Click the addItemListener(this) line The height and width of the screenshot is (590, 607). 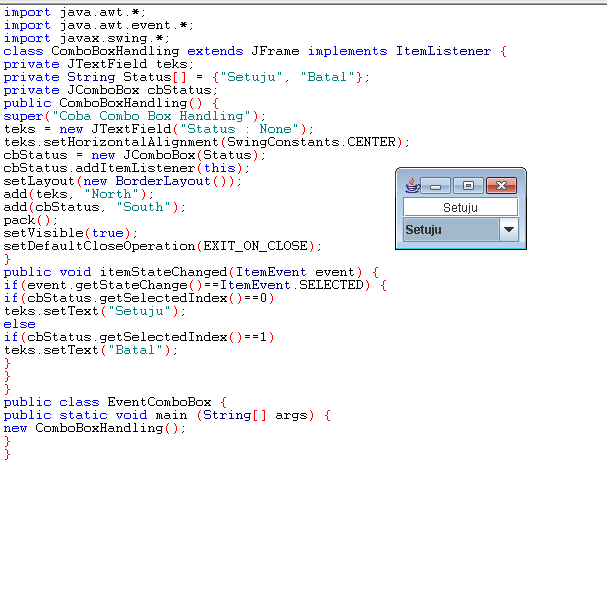[x=127, y=168]
